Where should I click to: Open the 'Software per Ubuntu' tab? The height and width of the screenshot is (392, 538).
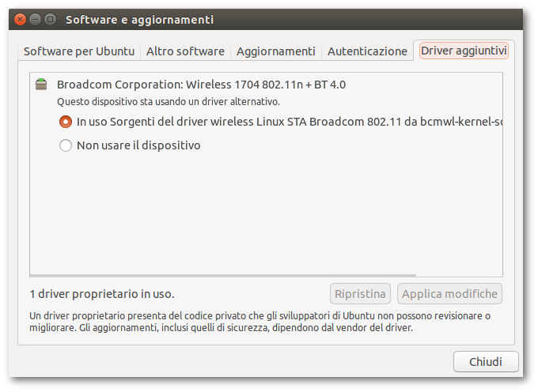click(x=79, y=51)
